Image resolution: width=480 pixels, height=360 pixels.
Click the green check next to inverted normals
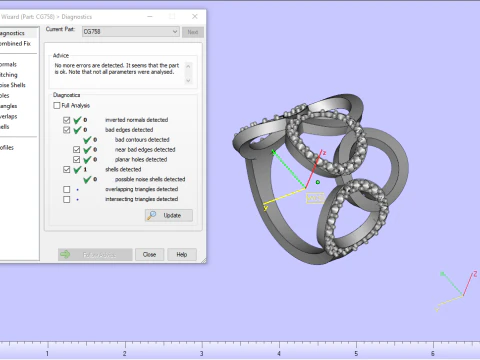(77, 120)
